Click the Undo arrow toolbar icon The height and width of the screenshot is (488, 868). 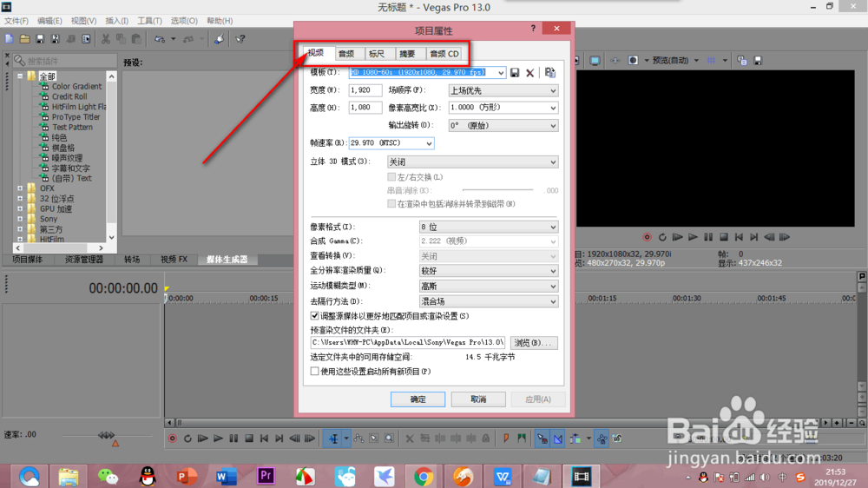click(x=160, y=39)
